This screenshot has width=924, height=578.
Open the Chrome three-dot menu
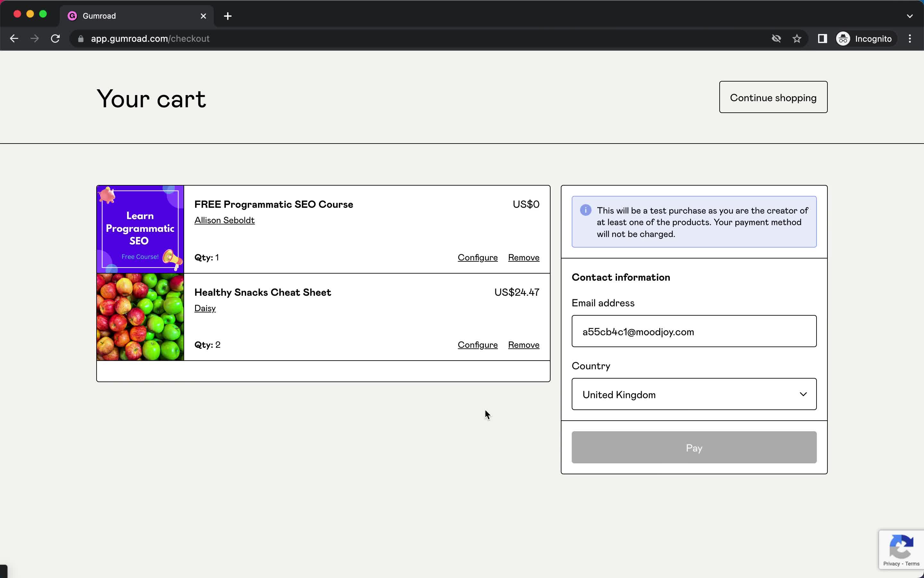tap(910, 39)
